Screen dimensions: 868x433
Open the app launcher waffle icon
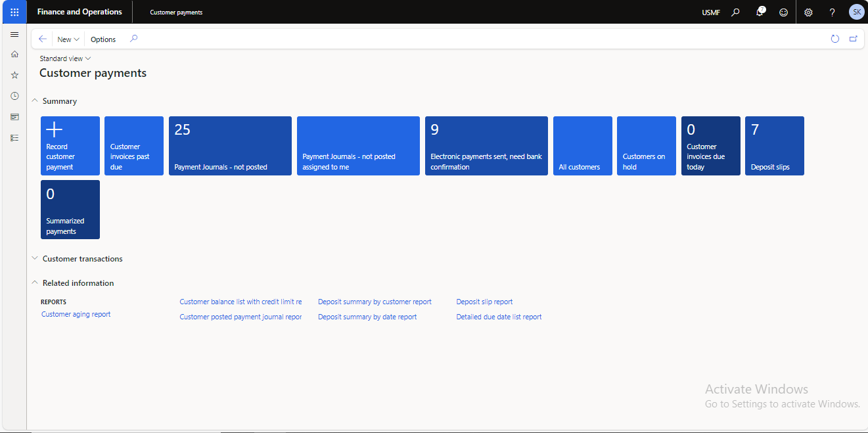click(x=14, y=12)
